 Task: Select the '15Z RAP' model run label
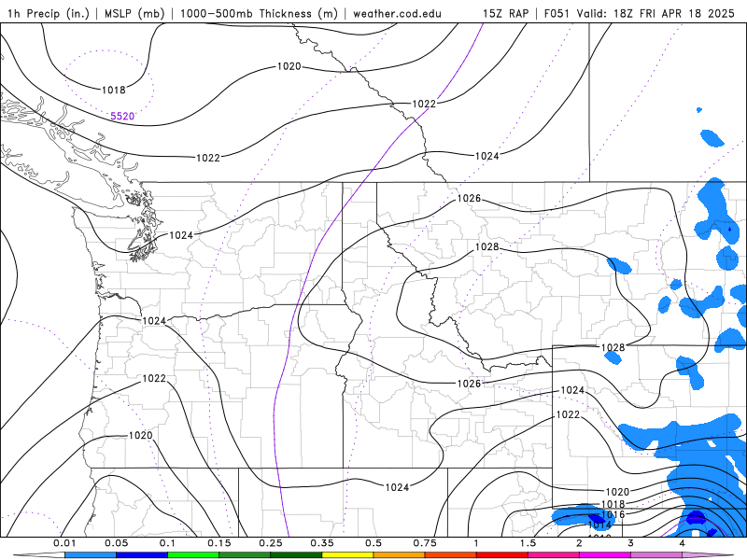[x=505, y=13]
